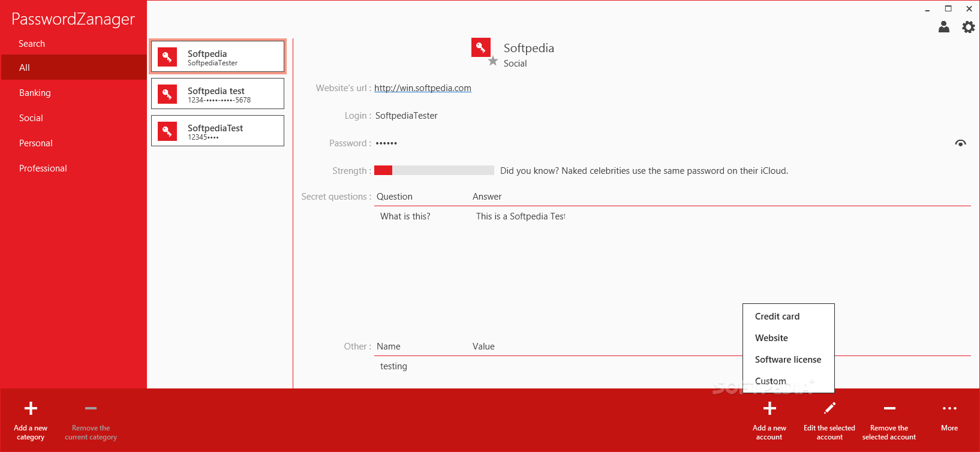Open the More ellipsis menu
The width and height of the screenshot is (980, 452).
pos(949,408)
